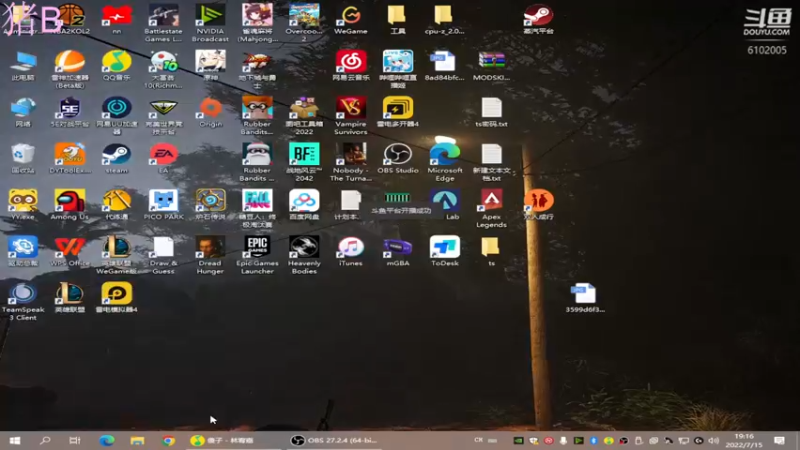Launch the WeGame desktop shortcut

351,19
